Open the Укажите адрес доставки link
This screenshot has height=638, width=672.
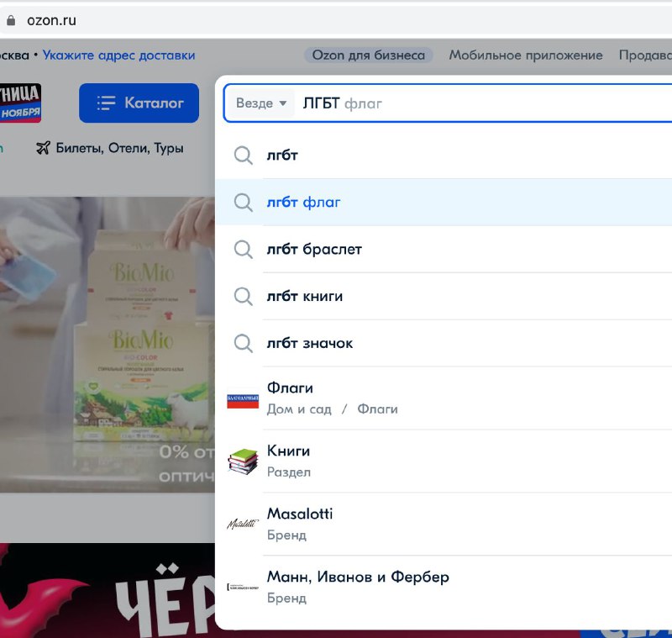pyautogui.click(x=118, y=55)
